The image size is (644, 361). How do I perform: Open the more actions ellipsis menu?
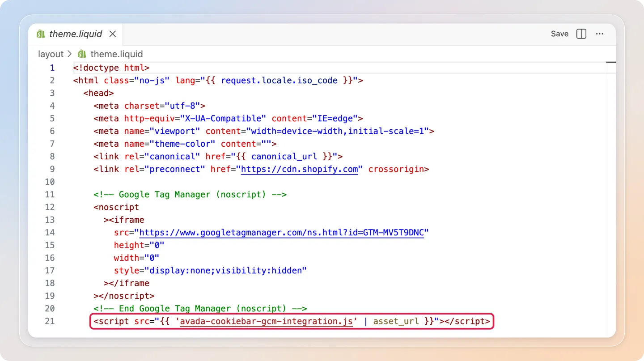point(600,34)
